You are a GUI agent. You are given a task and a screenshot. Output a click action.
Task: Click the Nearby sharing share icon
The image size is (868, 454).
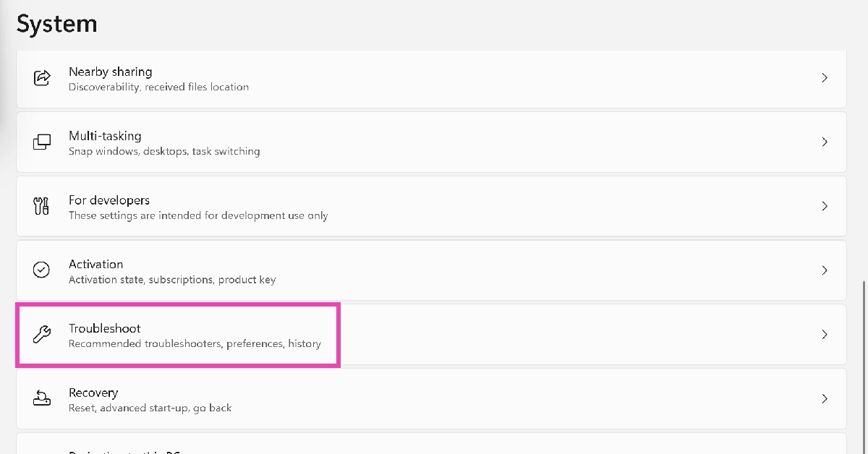tap(42, 78)
